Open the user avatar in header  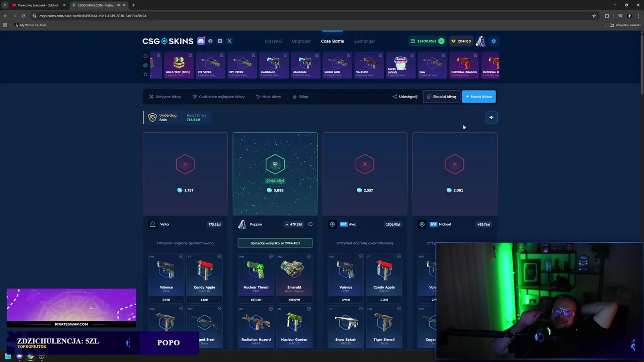pyautogui.click(x=480, y=41)
